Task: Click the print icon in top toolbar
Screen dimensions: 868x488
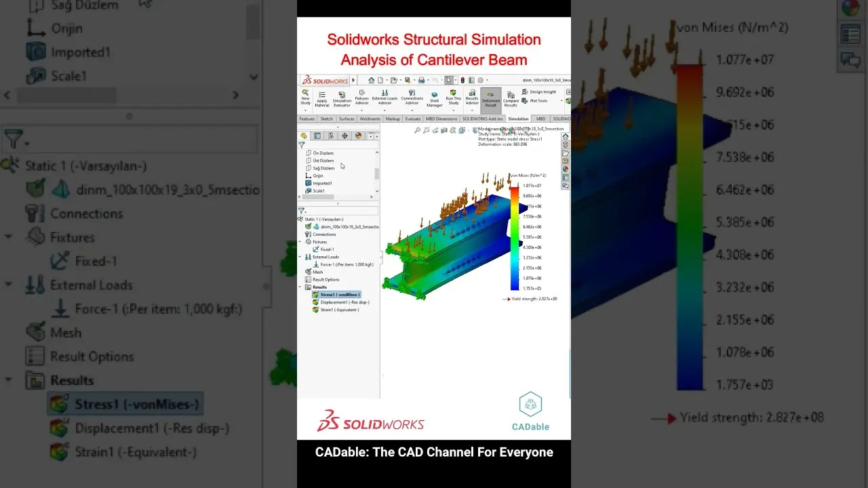Action: pos(421,80)
